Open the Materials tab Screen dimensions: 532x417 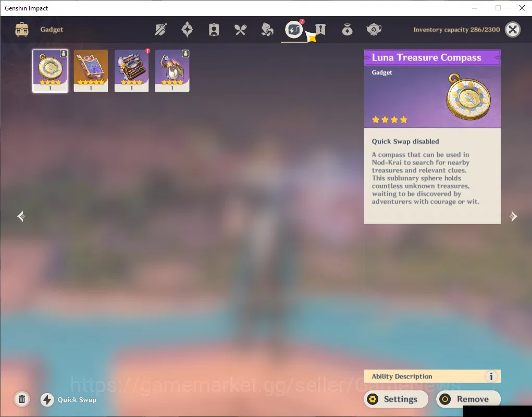[x=267, y=30]
